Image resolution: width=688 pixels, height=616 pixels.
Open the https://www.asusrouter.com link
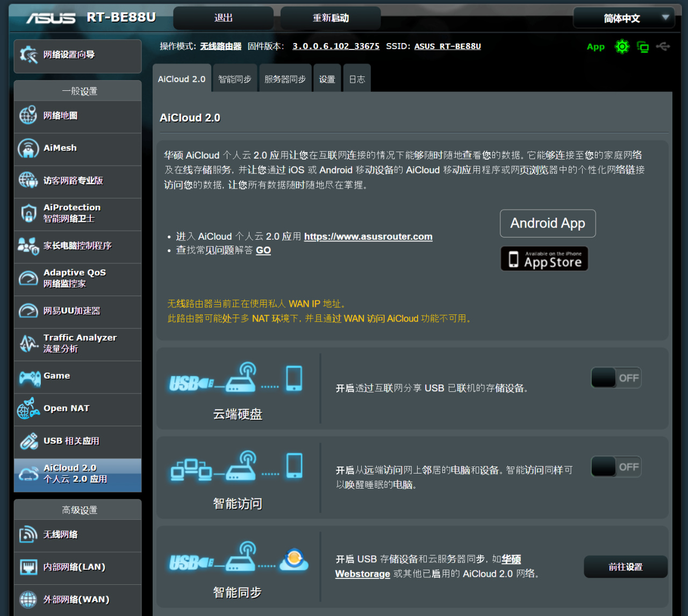pos(368,237)
